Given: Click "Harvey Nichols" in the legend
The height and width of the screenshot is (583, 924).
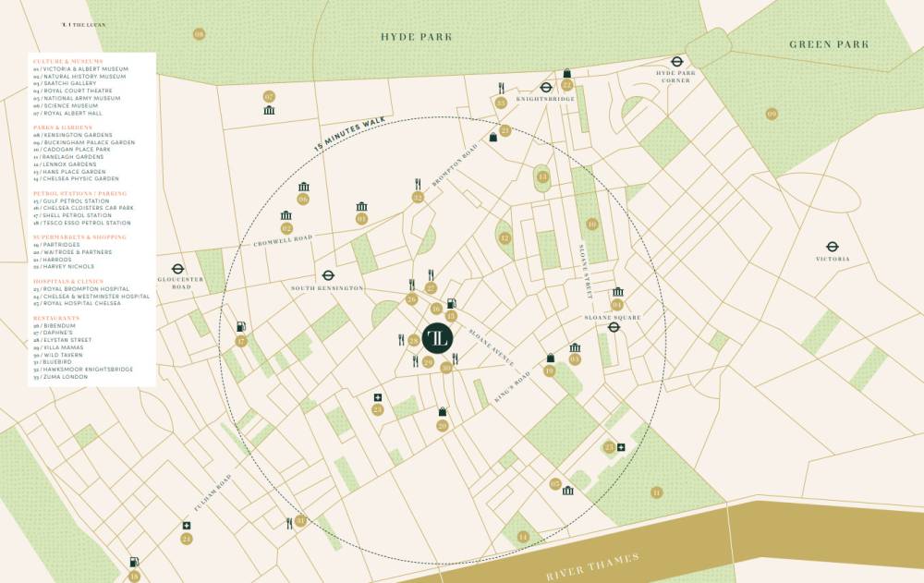Looking at the screenshot, I should coord(64,266).
